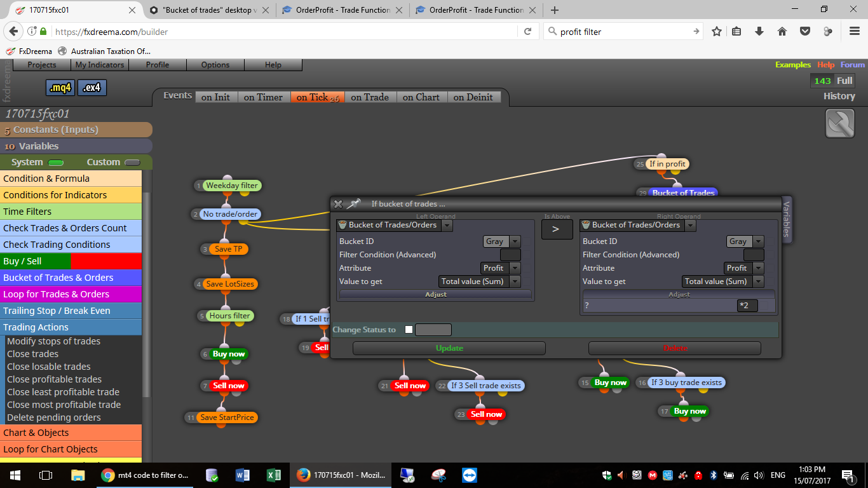
Task: Click the right operand bucket icon
Action: [585, 225]
